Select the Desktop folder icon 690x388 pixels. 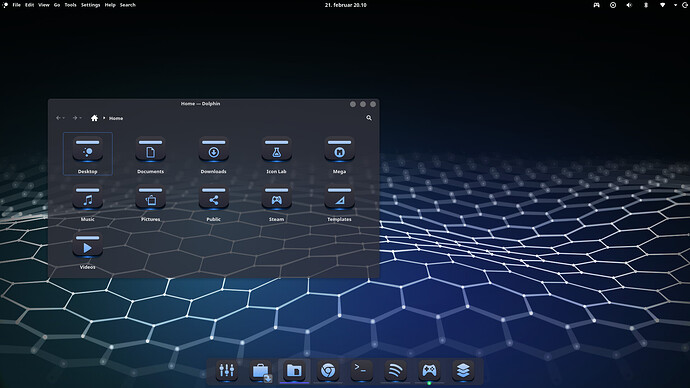(x=88, y=150)
